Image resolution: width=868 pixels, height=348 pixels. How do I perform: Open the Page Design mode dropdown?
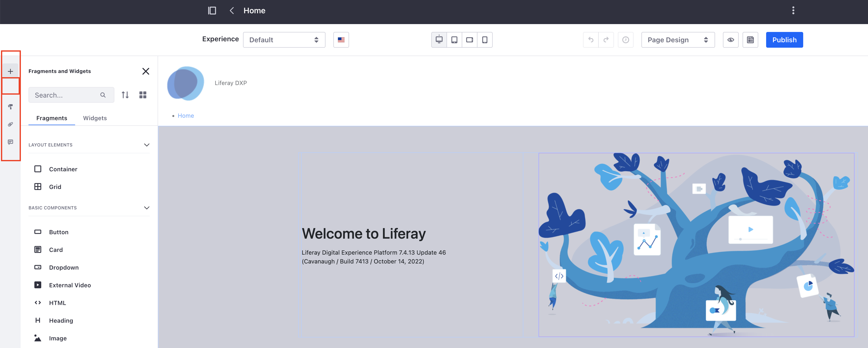click(678, 40)
